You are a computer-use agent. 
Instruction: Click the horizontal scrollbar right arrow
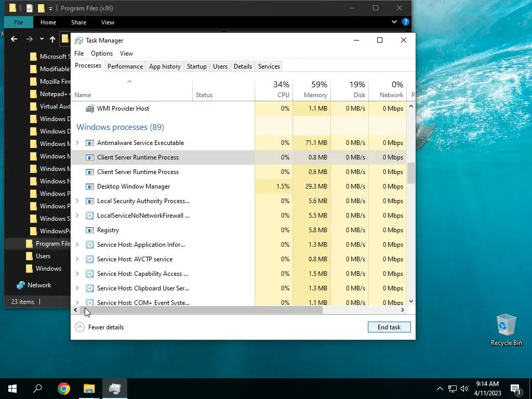(x=403, y=310)
